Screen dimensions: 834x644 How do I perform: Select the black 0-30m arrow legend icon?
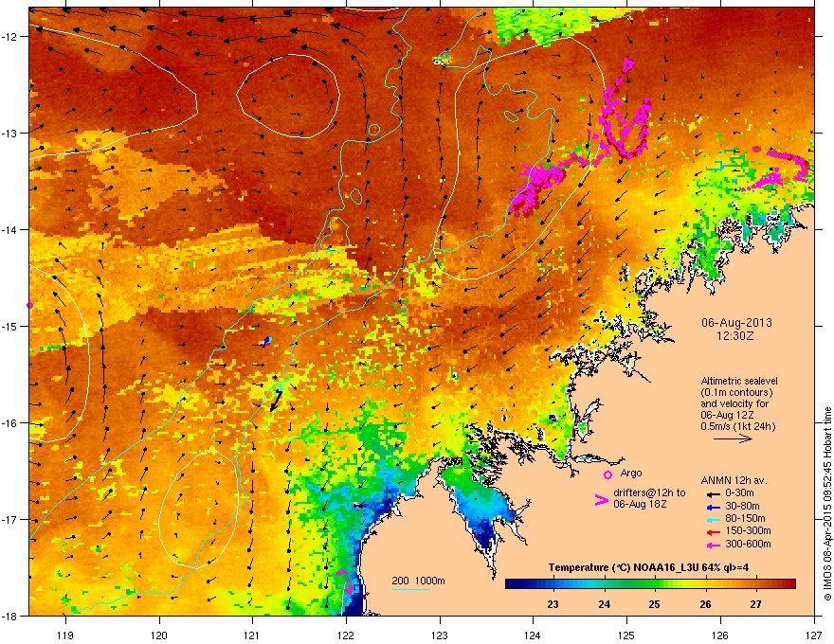coord(712,493)
